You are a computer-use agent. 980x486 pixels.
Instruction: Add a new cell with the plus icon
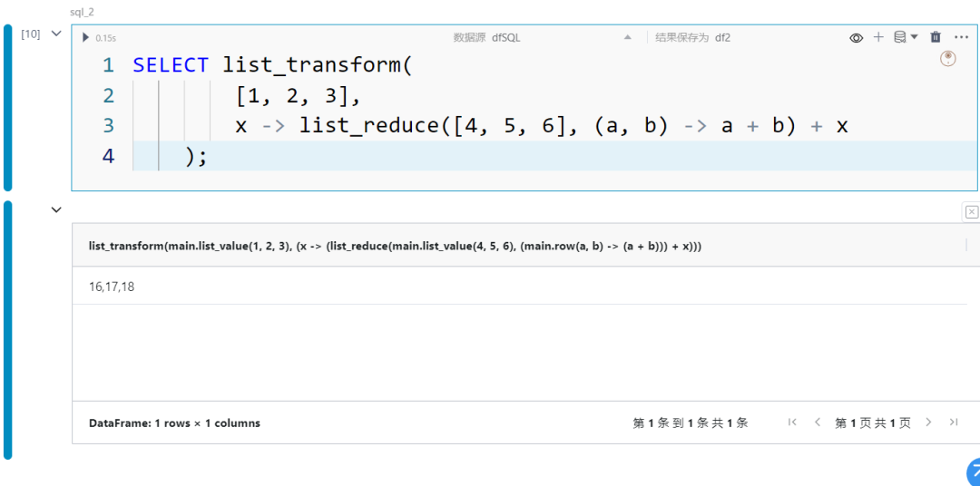tap(878, 37)
